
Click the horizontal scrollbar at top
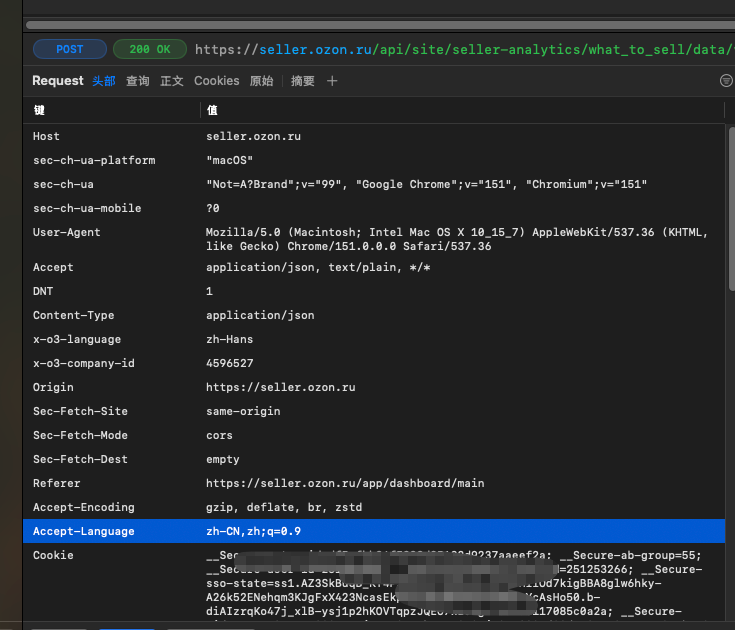coord(380,25)
